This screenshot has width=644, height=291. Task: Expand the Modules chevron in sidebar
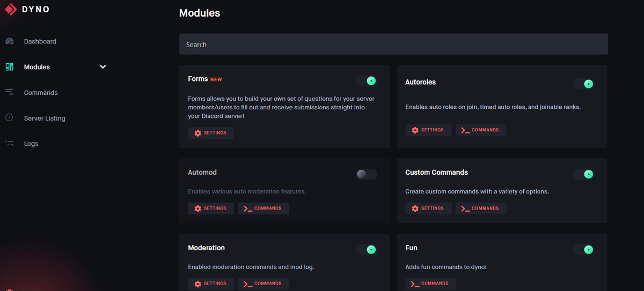pyautogui.click(x=103, y=67)
